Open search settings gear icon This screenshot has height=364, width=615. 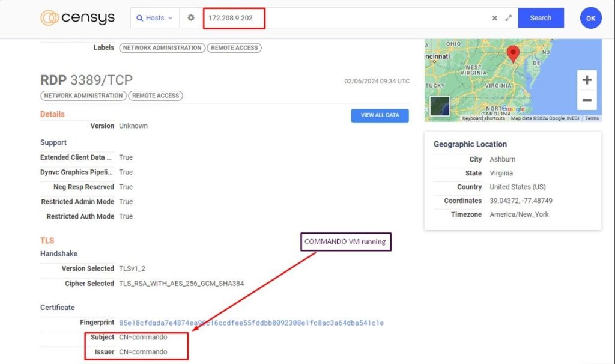(x=191, y=17)
